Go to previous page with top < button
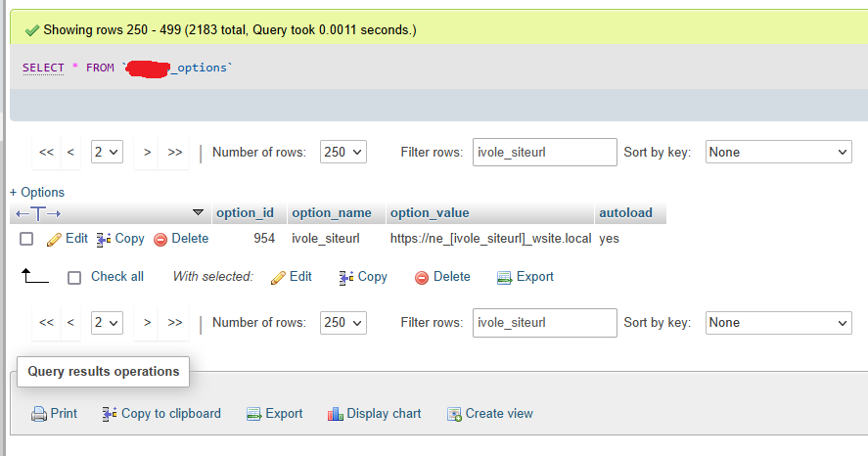Viewport: 868px width, 456px height. click(x=70, y=153)
